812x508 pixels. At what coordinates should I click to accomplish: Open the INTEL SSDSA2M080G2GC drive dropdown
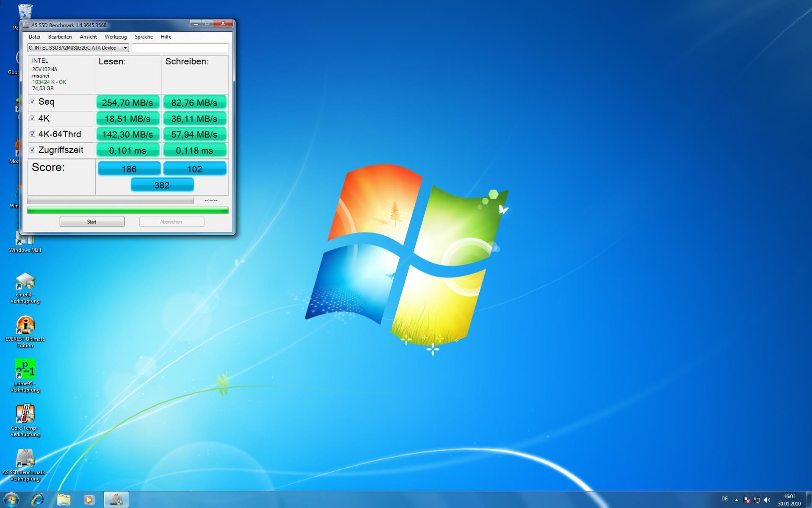pos(78,48)
